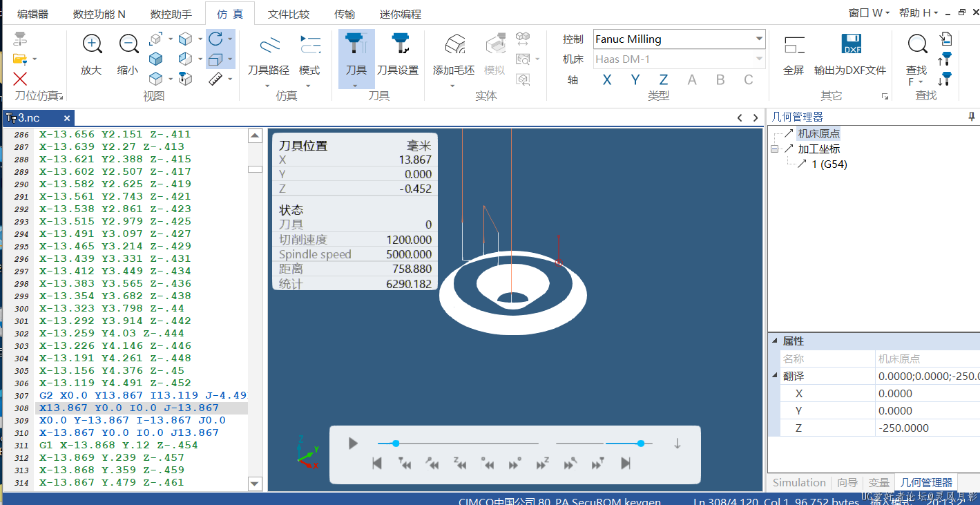Viewport: 980px width, 505px height.
Task: Switch to the Simulation bottom tab
Action: pyautogui.click(x=799, y=482)
